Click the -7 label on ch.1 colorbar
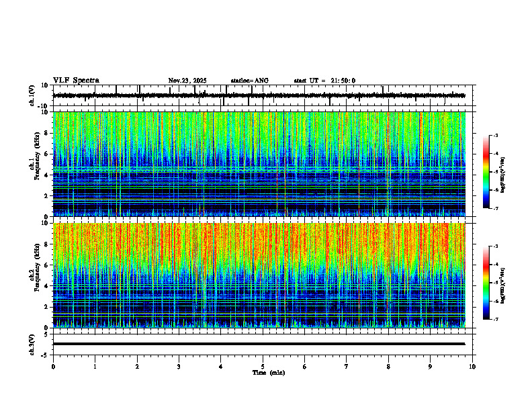Screen dimensions: 532x411 point(495,208)
